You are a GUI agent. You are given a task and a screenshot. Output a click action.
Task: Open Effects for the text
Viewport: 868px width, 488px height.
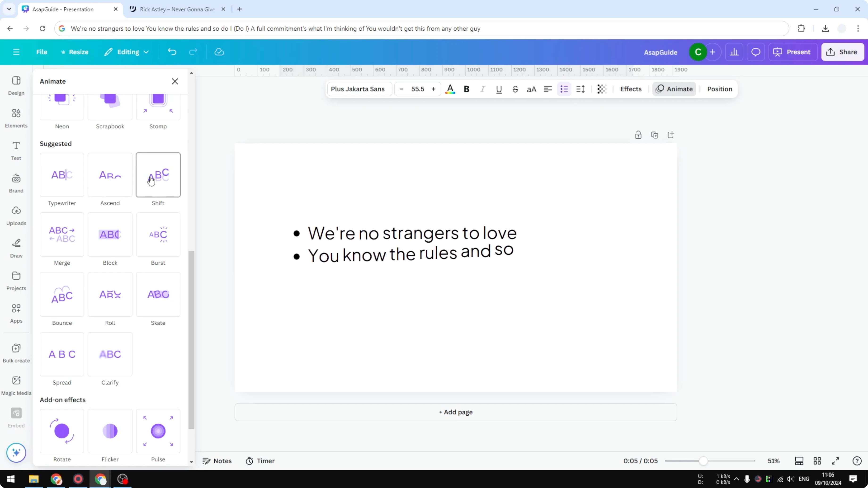(631, 89)
